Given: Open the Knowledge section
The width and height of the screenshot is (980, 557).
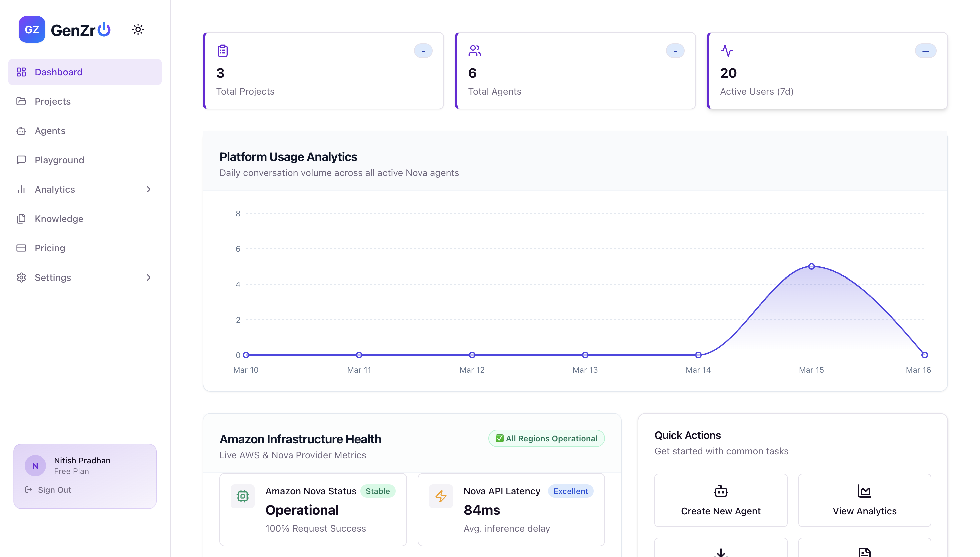Looking at the screenshot, I should (59, 219).
